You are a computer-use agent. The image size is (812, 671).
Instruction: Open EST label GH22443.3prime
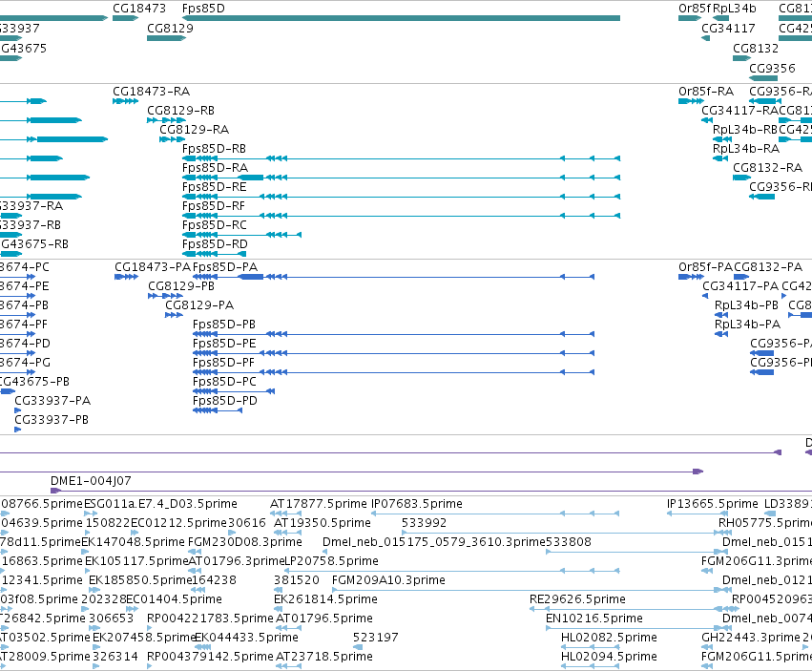(x=751, y=638)
